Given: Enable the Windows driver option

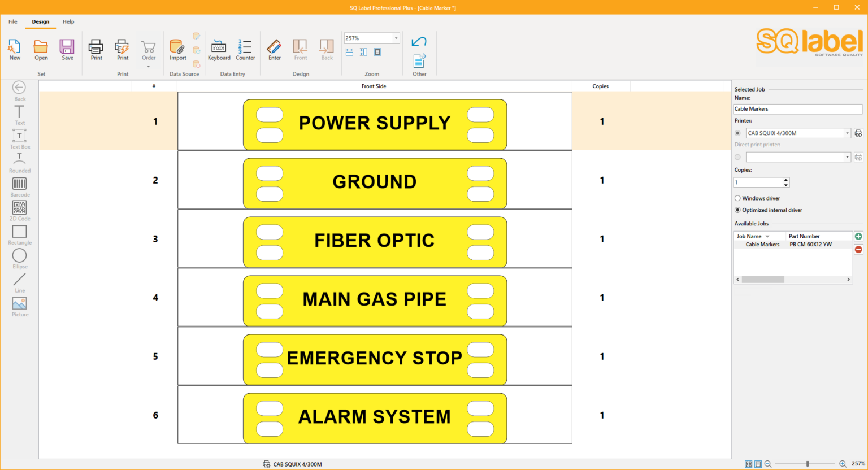Looking at the screenshot, I should click(737, 198).
